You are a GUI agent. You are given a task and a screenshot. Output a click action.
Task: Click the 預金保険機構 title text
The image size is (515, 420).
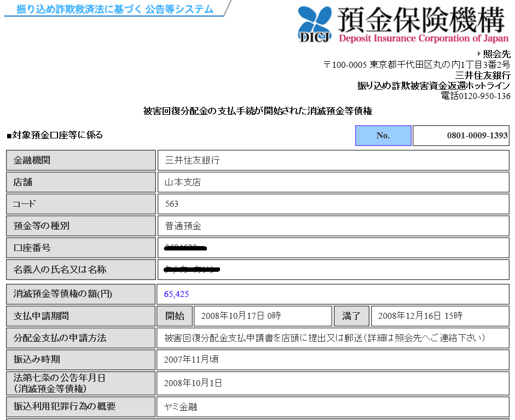pyautogui.click(x=421, y=20)
